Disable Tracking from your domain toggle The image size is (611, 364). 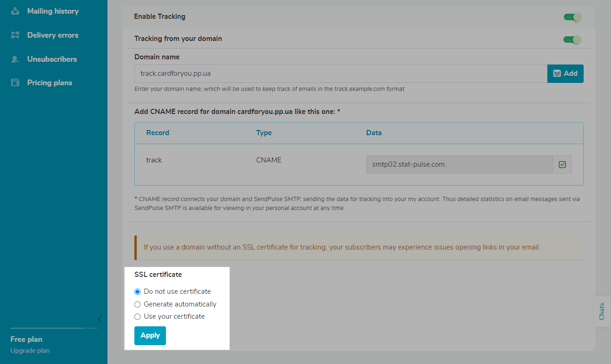(572, 40)
